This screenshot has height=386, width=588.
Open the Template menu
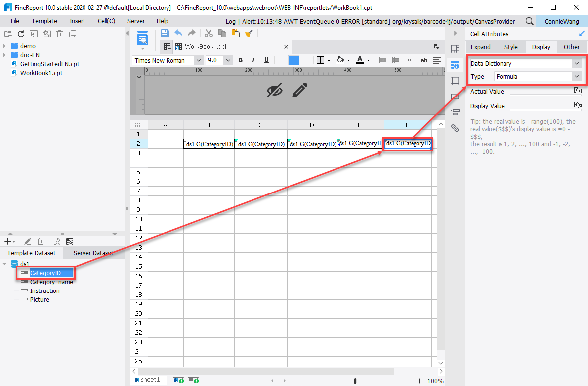[44, 21]
